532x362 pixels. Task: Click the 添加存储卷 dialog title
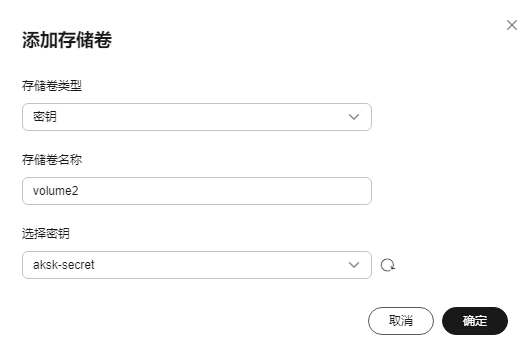click(67, 40)
